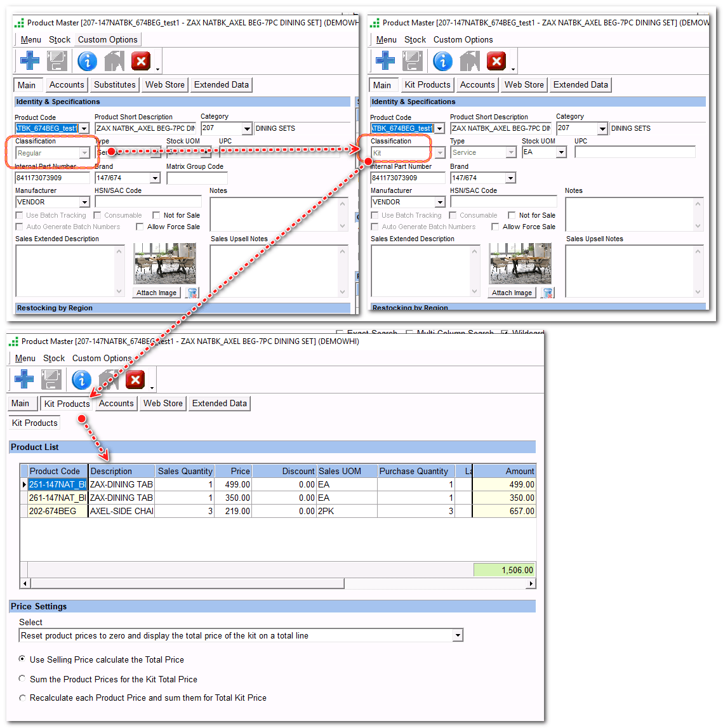Open Stock UOM dropdown in top-right window

(x=561, y=152)
